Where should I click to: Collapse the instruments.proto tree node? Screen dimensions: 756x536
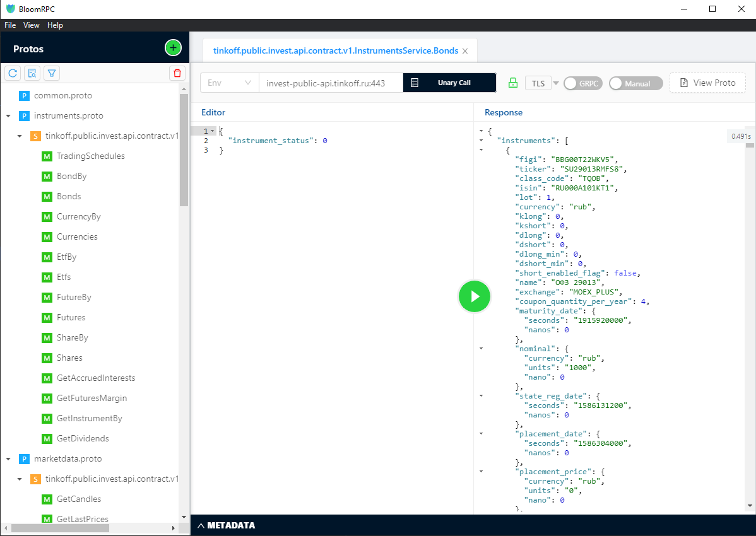pos(8,116)
